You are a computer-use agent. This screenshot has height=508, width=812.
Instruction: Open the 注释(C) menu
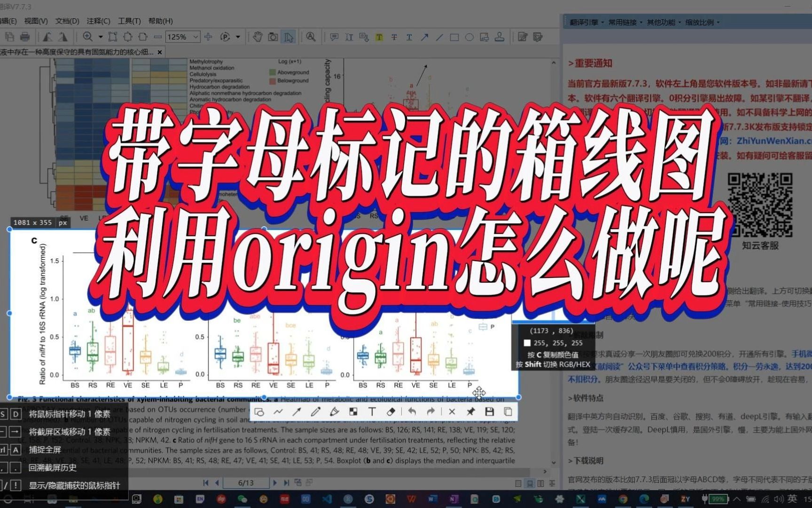coord(98,21)
